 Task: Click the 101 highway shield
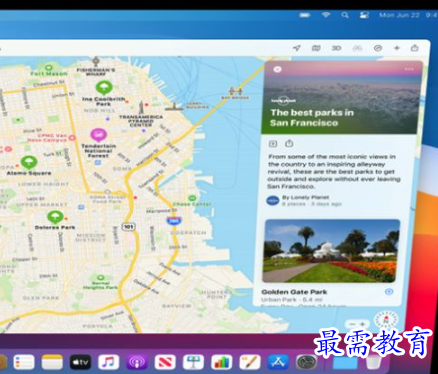tap(128, 227)
